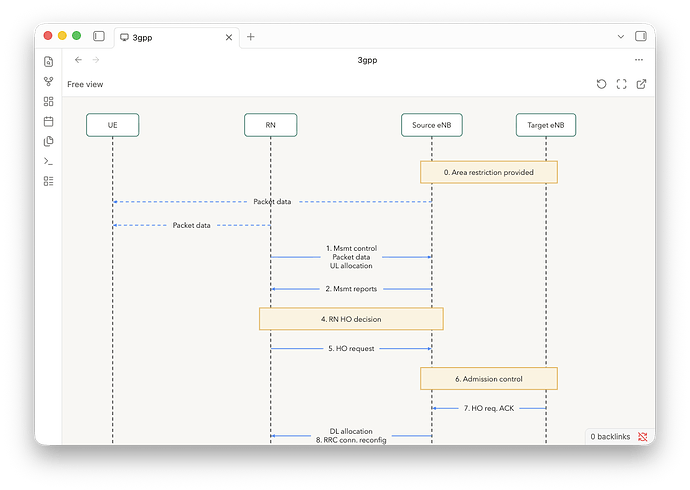Click '6. Admission control' note
Screen dimensions: 690x490
coord(489,379)
